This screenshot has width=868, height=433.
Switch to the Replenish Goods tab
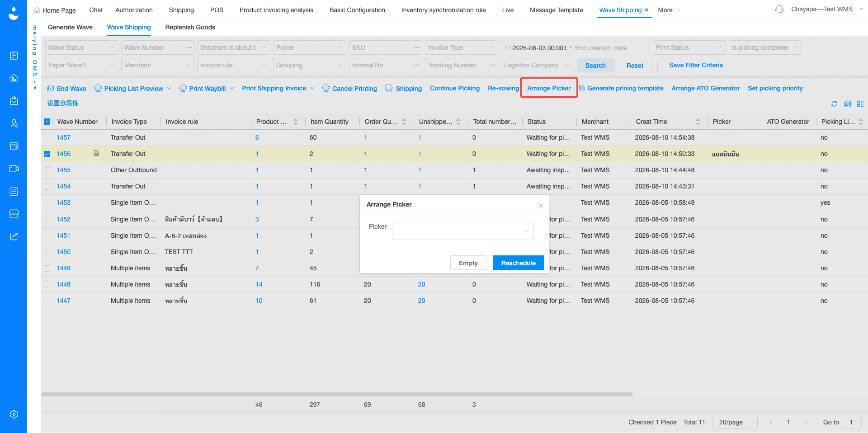pyautogui.click(x=190, y=27)
